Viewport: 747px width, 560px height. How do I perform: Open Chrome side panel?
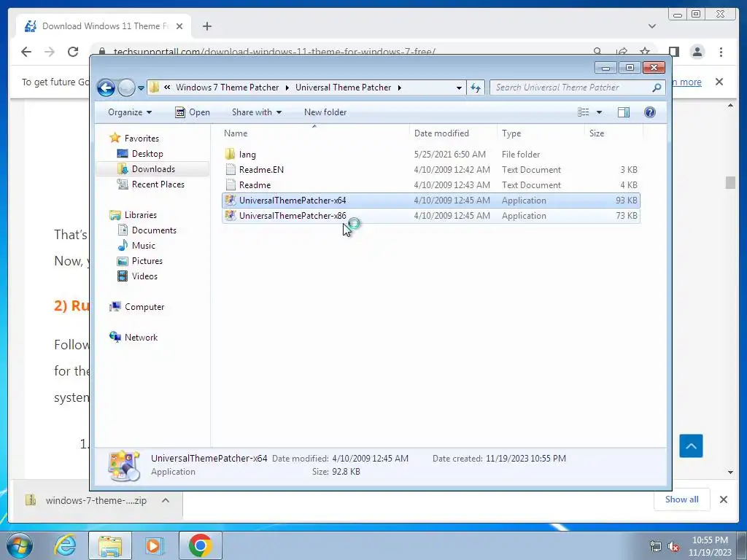pyautogui.click(x=673, y=52)
